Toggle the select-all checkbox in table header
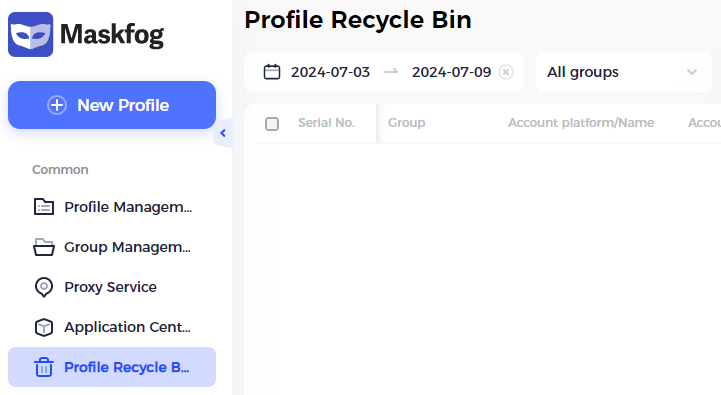This screenshot has height=395, width=721. tap(272, 124)
